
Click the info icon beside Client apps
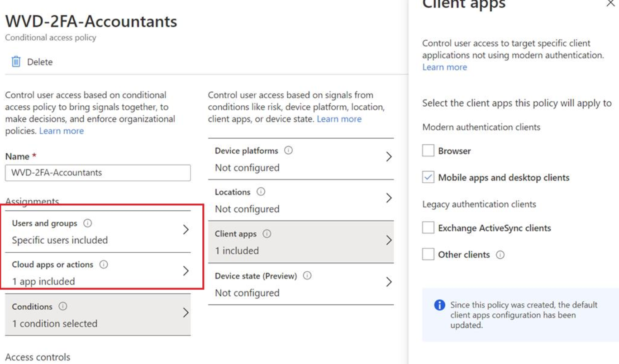(x=266, y=234)
